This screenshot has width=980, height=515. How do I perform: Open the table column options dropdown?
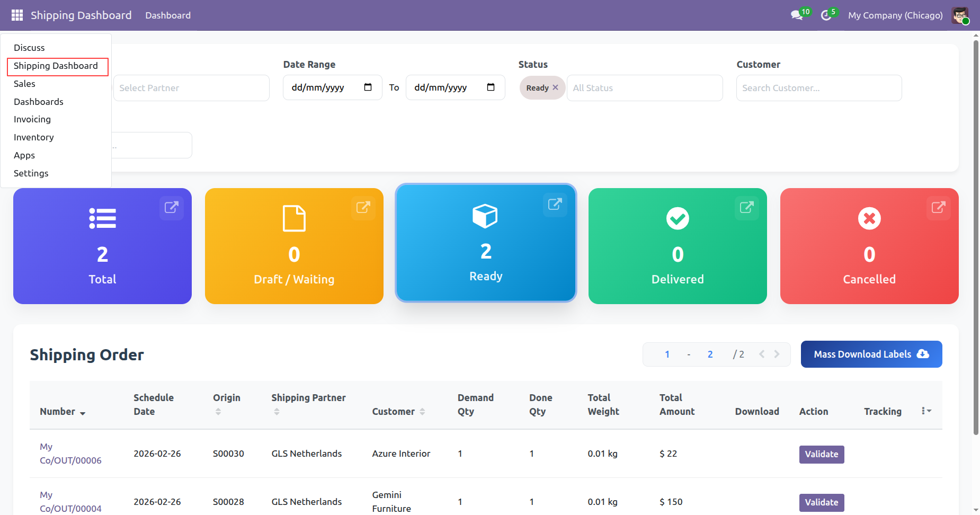coord(926,411)
